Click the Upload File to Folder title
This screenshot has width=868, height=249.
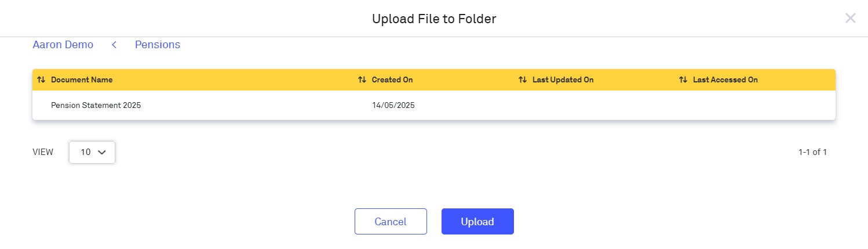click(434, 19)
